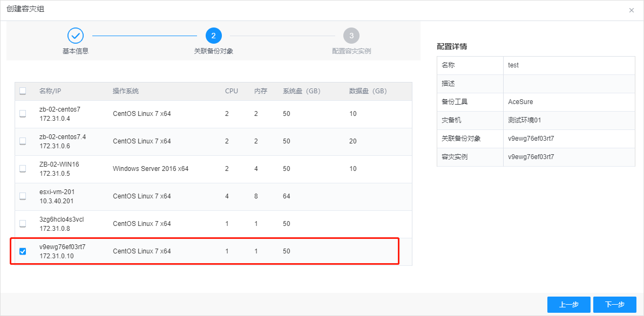Click the 名称 value cell showing test

tap(513, 65)
